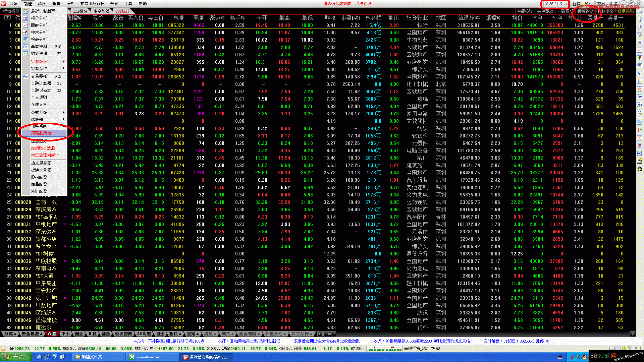The width and height of the screenshot is (644, 362).
Task: Open real-time trend chart icon in right sidebar
Action: click(x=640, y=50)
